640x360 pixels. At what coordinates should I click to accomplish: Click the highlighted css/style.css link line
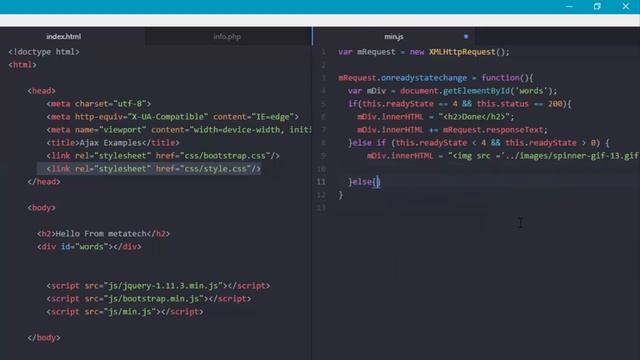coord(153,169)
